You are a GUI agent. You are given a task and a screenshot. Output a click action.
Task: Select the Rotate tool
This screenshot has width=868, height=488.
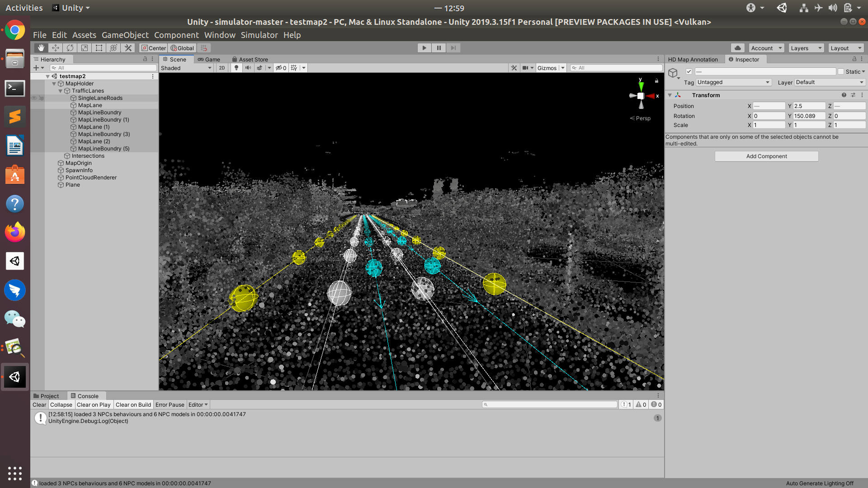[70, 48]
